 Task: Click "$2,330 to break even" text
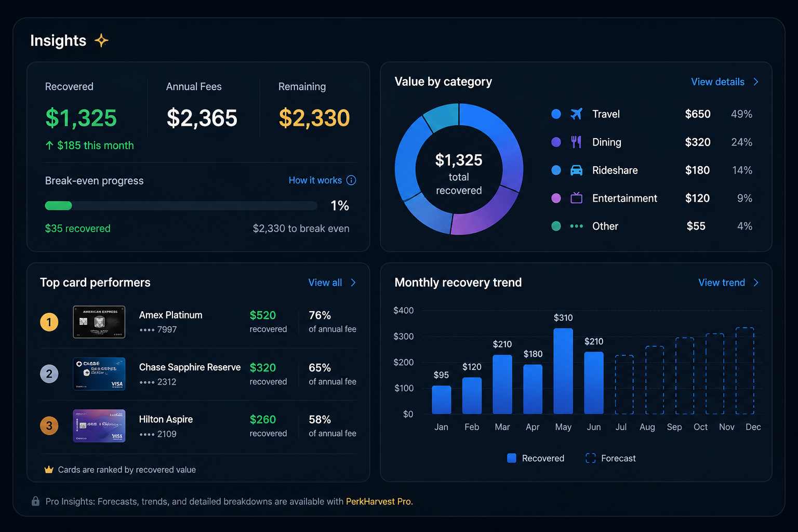(x=301, y=229)
